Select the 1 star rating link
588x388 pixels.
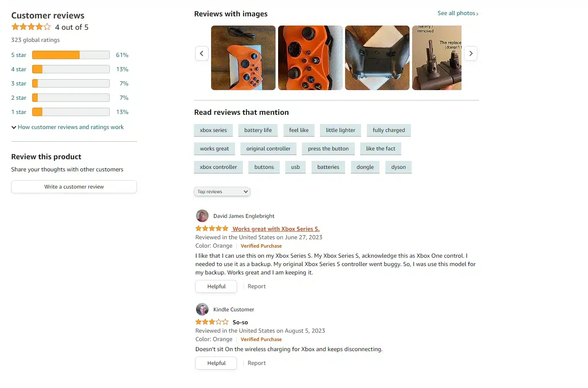18,112
